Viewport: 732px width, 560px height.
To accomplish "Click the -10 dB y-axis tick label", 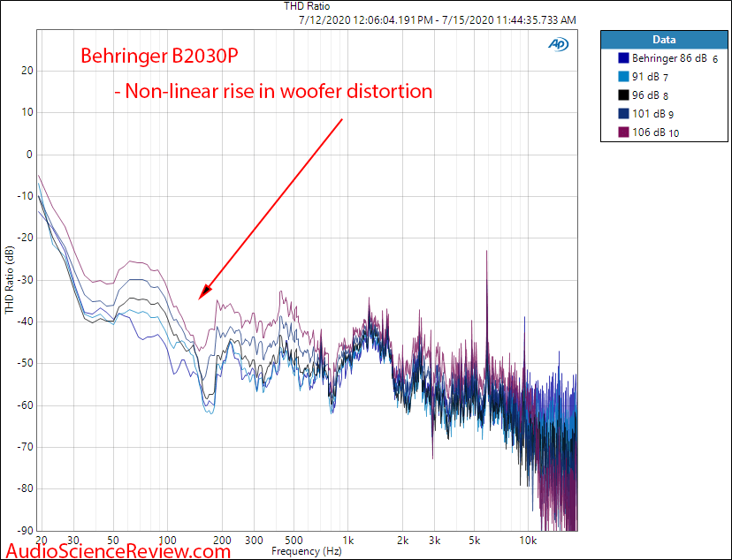I will point(26,196).
